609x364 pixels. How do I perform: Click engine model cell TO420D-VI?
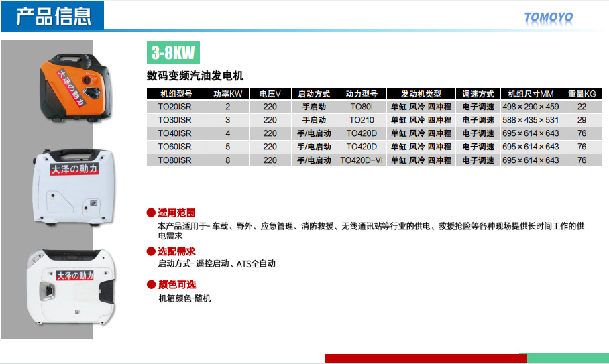[362, 160]
